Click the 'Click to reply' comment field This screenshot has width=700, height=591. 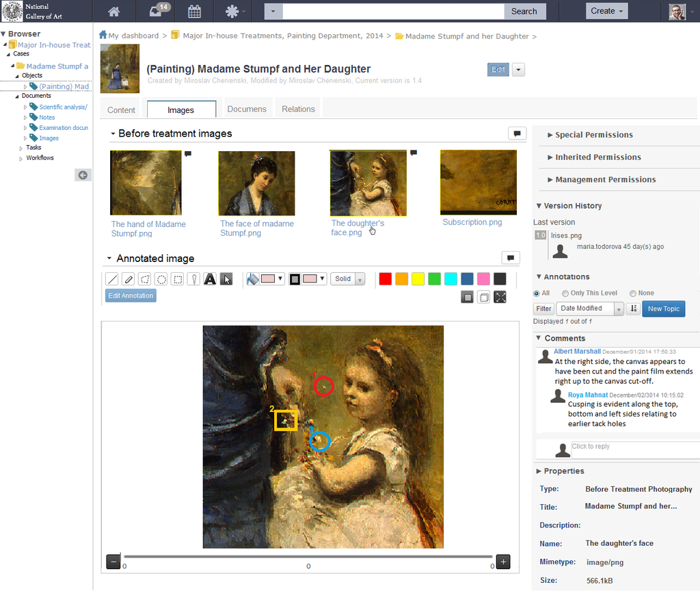point(635,449)
